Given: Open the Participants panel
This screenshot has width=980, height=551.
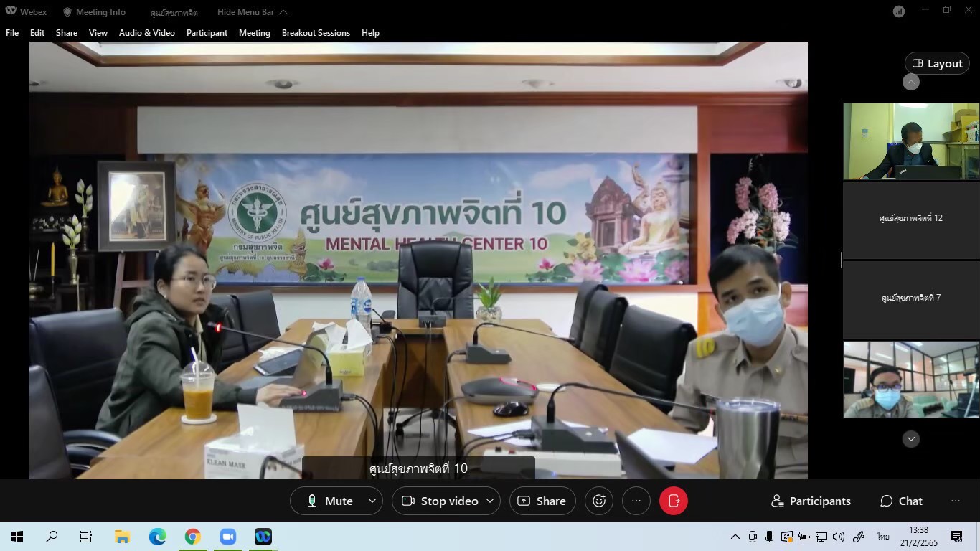Looking at the screenshot, I should (x=811, y=501).
